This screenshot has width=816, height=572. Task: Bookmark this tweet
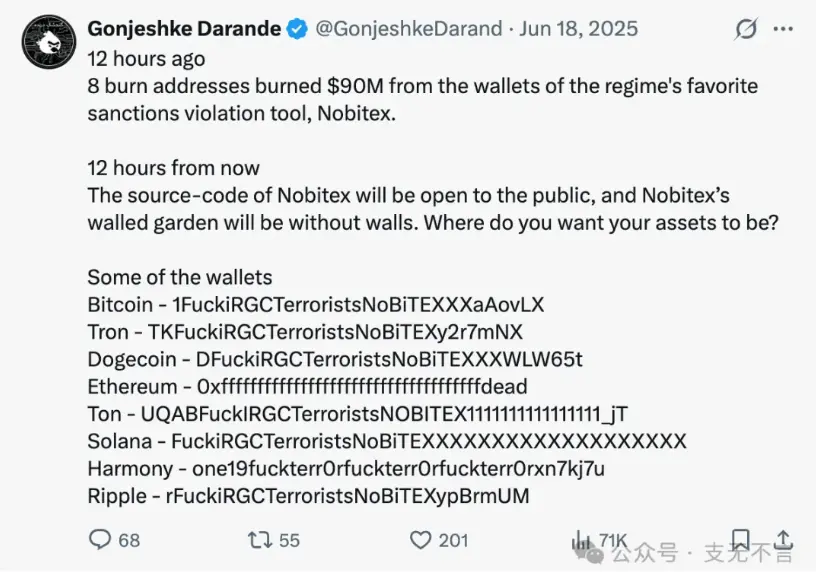[741, 540]
